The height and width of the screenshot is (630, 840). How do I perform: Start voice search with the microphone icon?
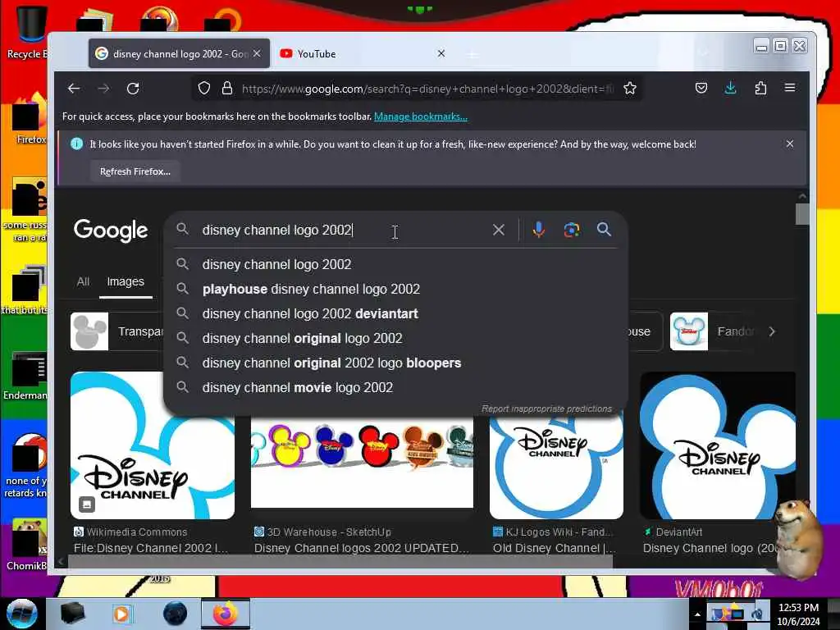coord(539,230)
